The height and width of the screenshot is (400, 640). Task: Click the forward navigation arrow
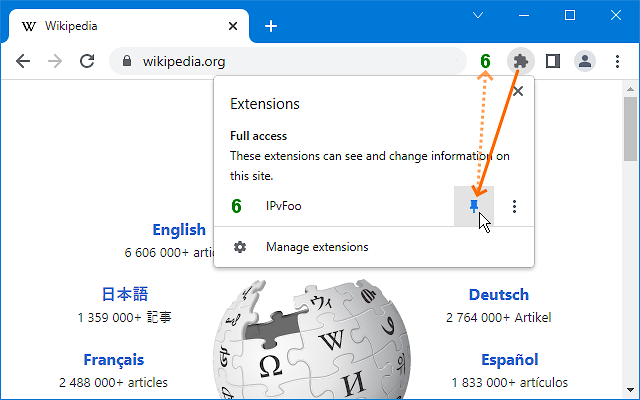(x=55, y=61)
